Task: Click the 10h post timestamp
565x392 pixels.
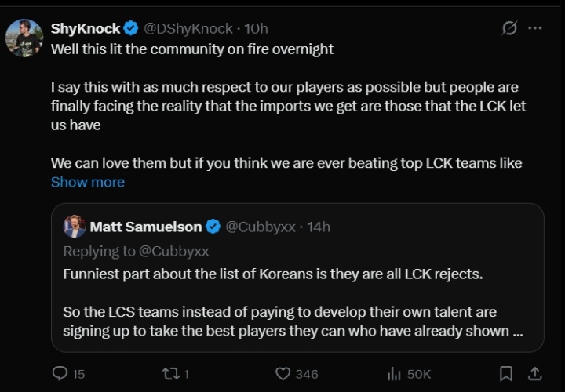Action: coord(257,28)
